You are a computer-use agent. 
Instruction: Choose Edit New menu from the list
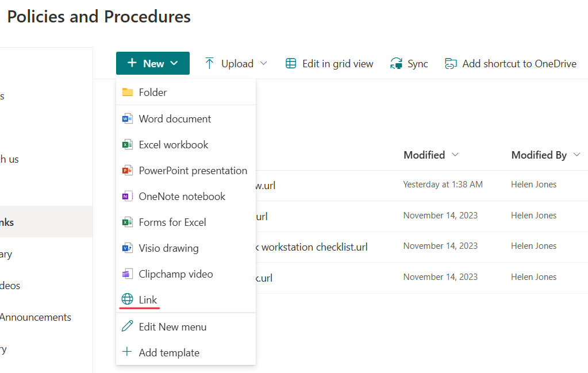172,326
